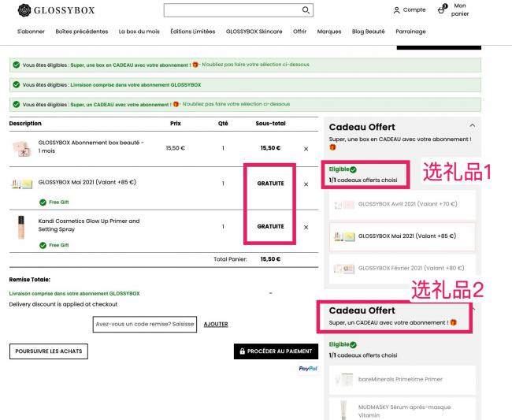
Task: Open the Parrainage menu
Action: 410,32
